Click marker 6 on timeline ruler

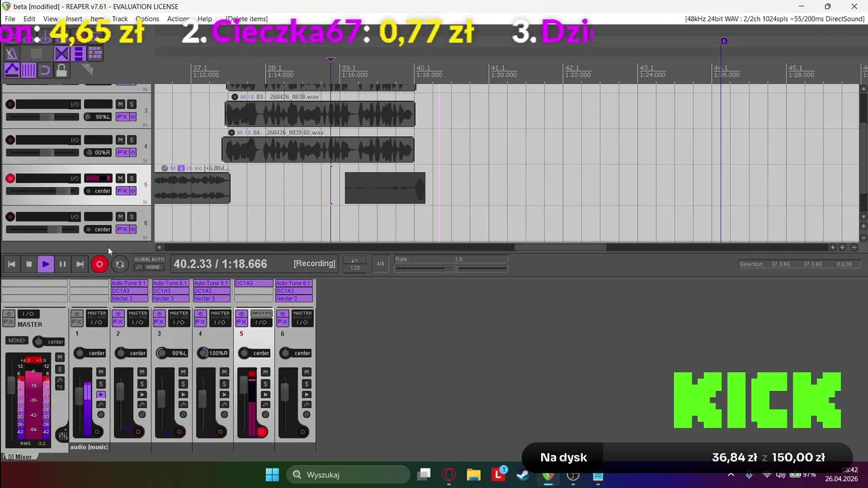click(x=724, y=41)
